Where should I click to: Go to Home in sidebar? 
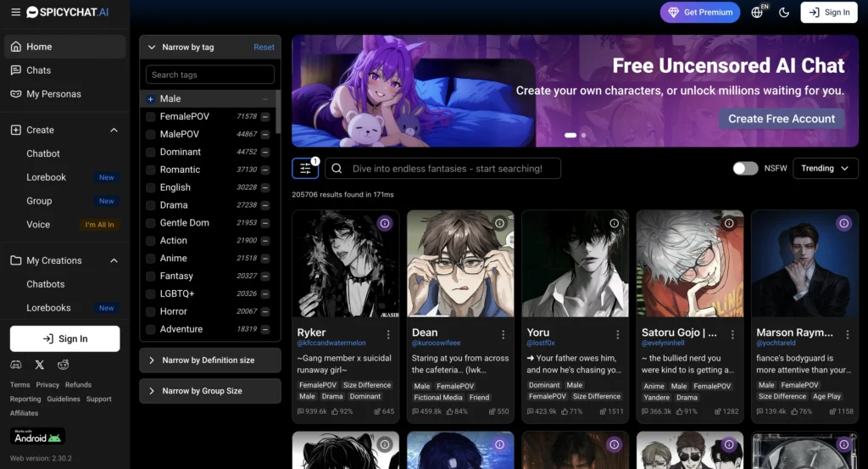64,47
